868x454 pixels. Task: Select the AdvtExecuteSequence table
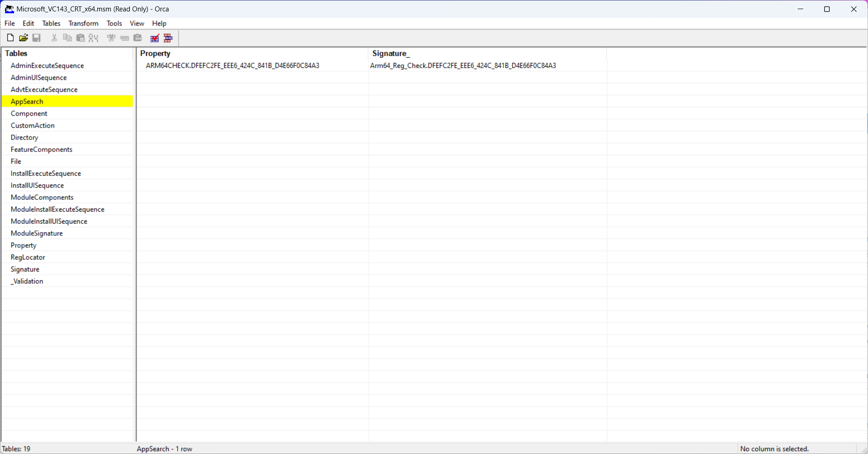68,89
